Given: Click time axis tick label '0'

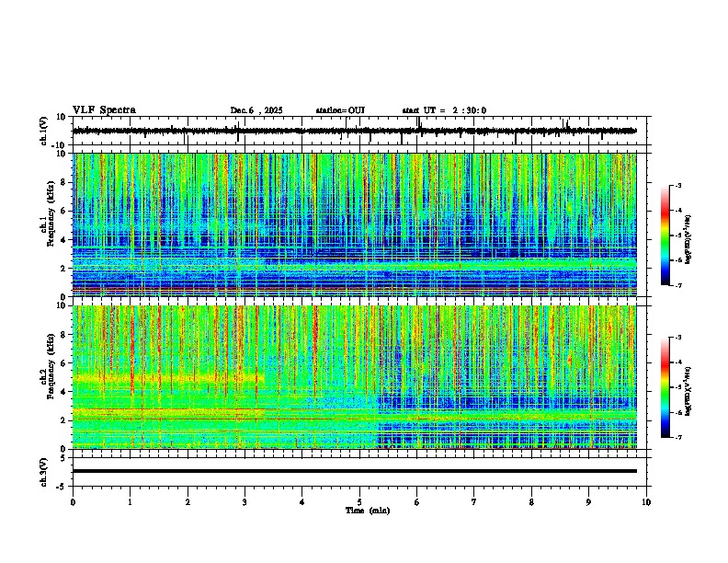Looking at the screenshot, I should point(73,502).
